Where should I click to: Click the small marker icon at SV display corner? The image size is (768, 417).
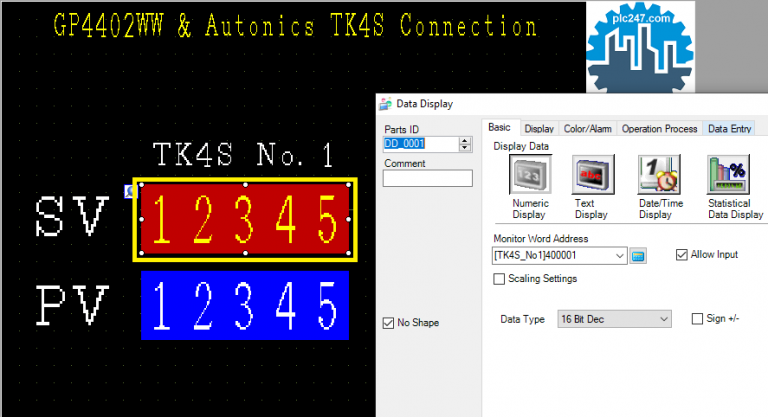click(x=129, y=191)
